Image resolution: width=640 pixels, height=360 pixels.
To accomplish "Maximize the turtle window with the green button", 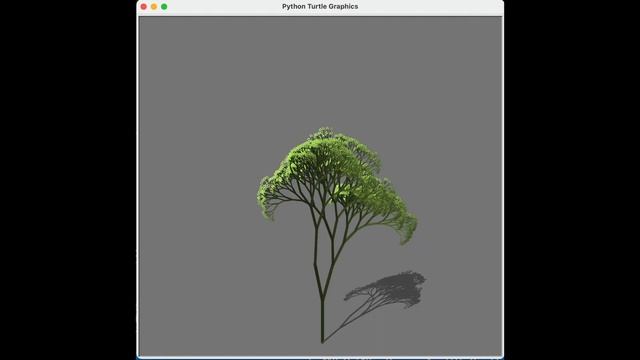I will click(x=164, y=7).
